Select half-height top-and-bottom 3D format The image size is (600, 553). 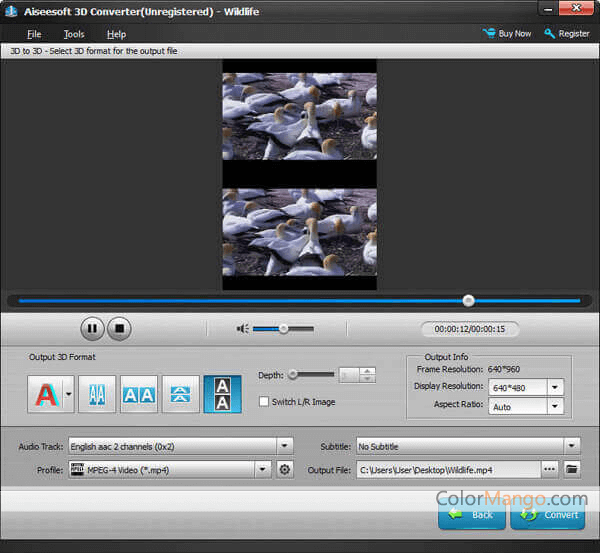[x=181, y=394]
